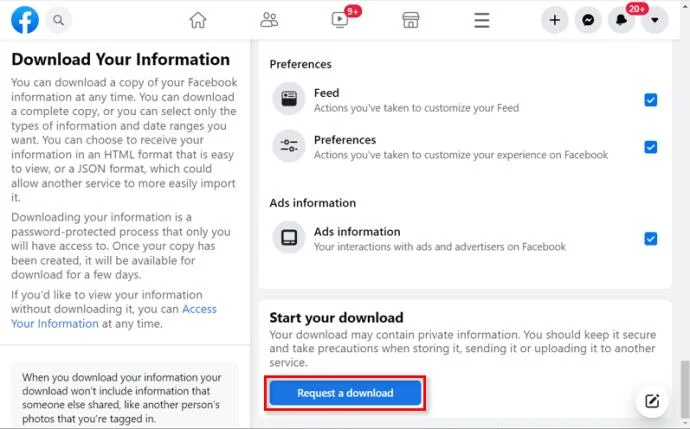The height and width of the screenshot is (429, 690).
Task: Open the Messenger icon
Action: click(588, 20)
